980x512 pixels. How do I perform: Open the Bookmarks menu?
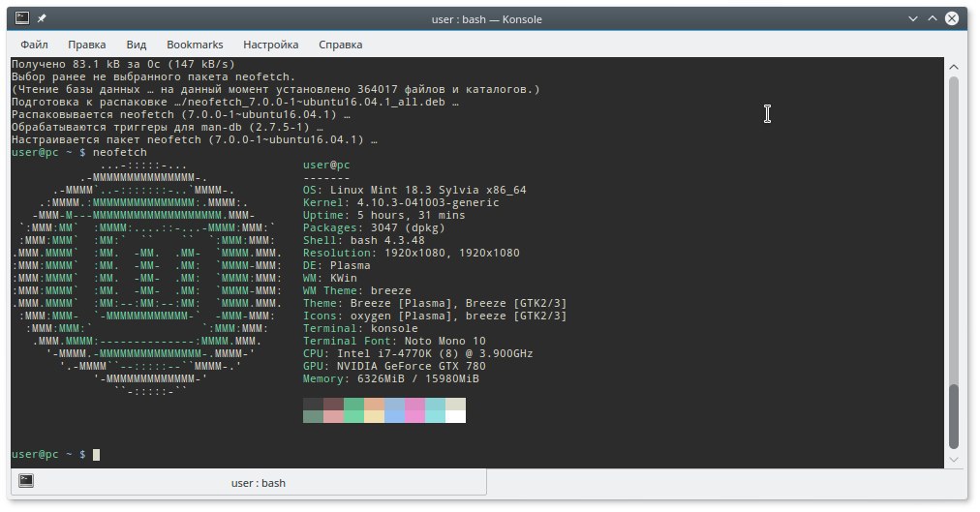pos(195,45)
